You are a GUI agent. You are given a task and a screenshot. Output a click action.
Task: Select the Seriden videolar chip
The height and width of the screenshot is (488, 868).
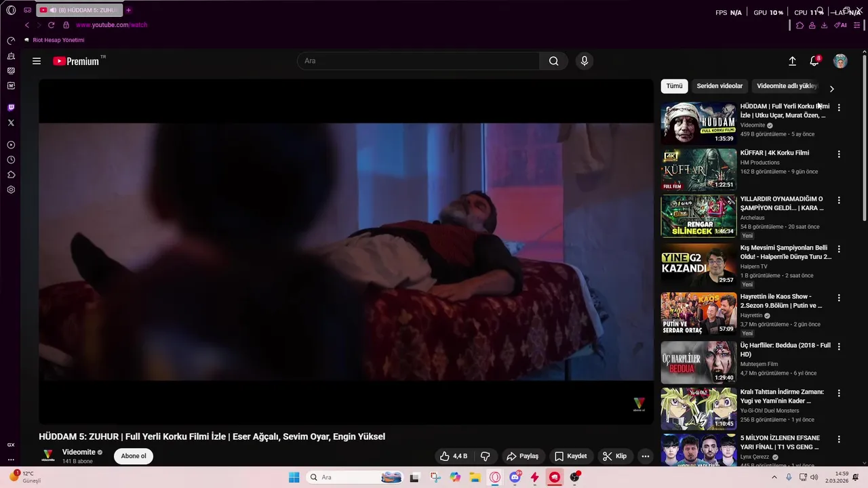tap(719, 86)
